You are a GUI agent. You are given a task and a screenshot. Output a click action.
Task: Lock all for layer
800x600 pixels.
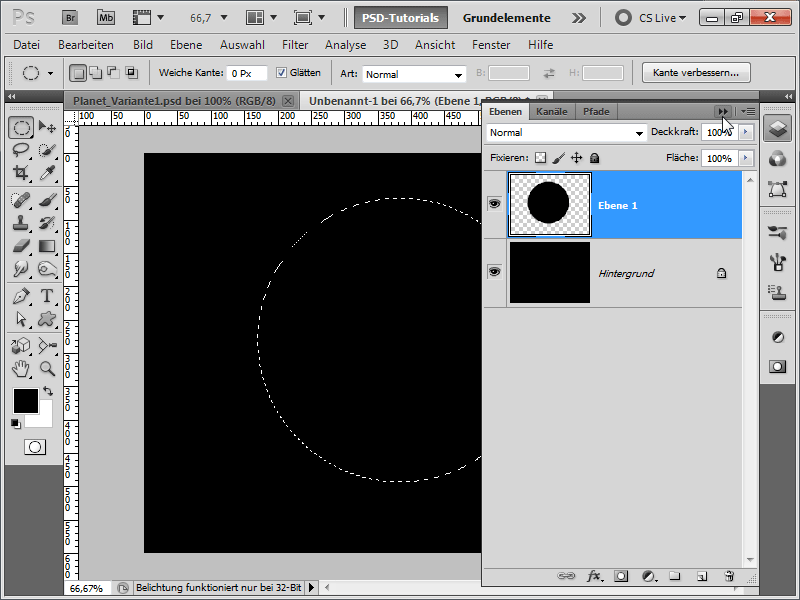[594, 158]
